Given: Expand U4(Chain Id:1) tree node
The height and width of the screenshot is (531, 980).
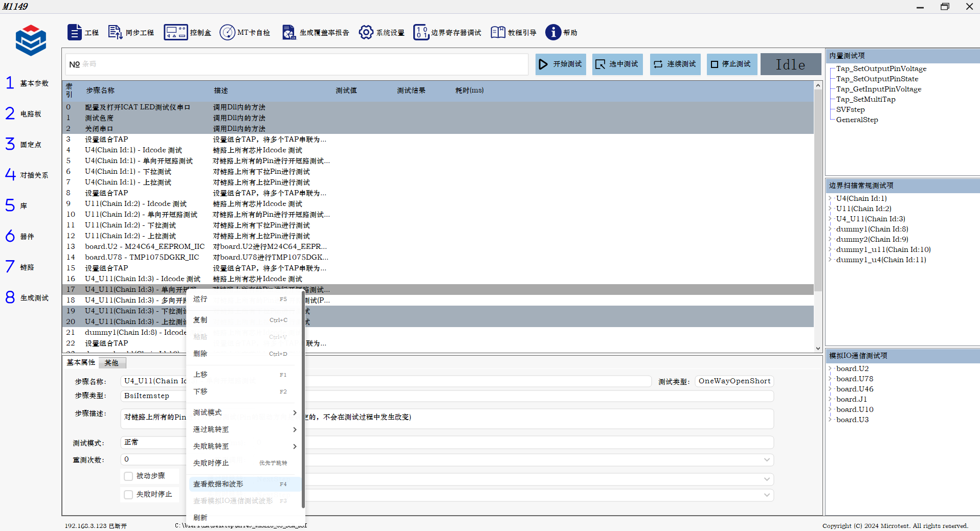Looking at the screenshot, I should tap(830, 198).
